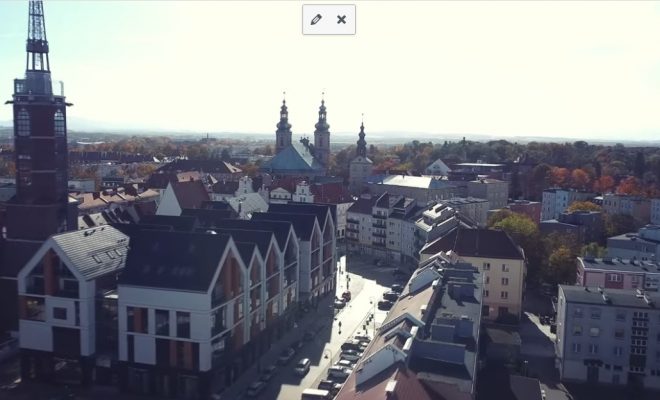Click the pencil edit icon

[316, 19]
